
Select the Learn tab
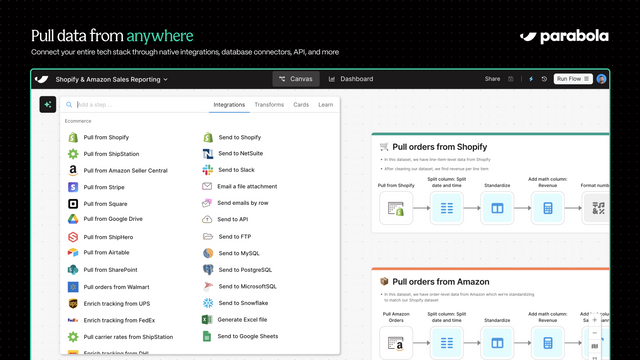(x=326, y=105)
